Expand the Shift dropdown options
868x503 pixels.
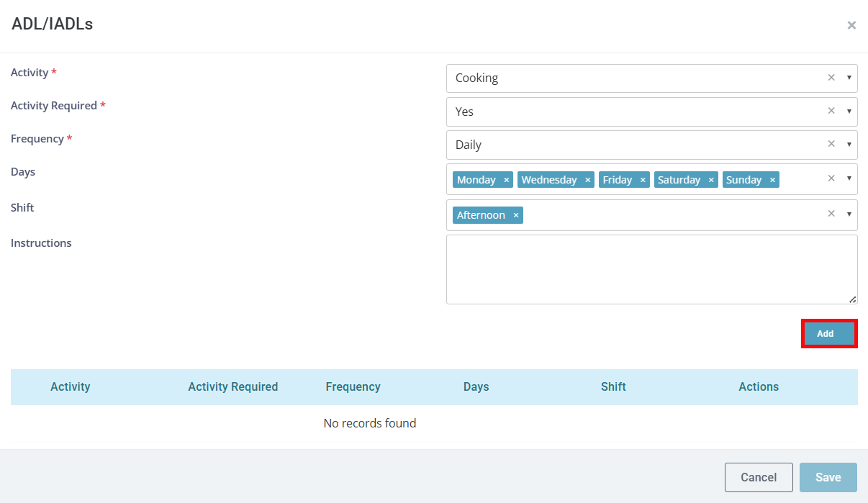point(849,214)
